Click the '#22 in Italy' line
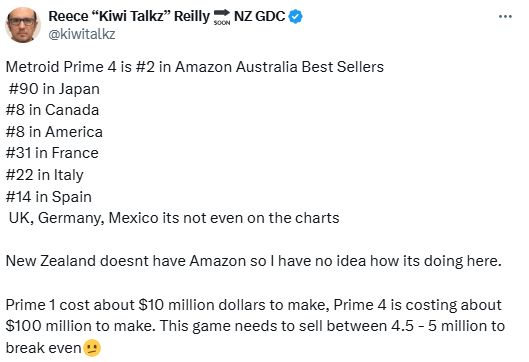 click(45, 175)
